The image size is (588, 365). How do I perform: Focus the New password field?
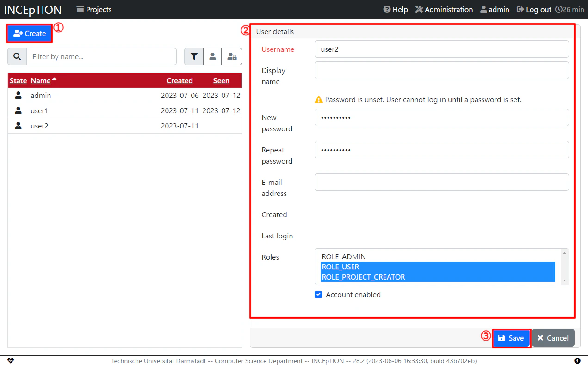(441, 117)
